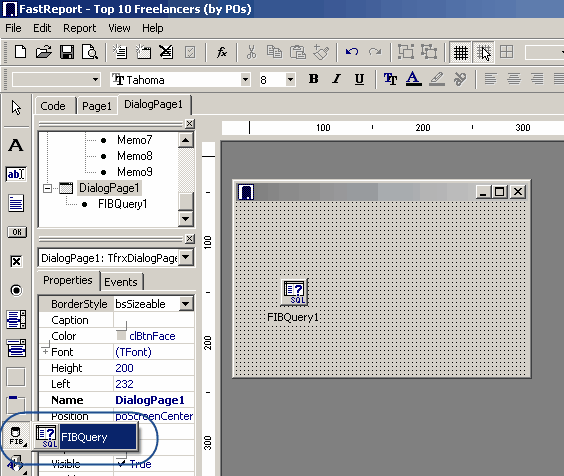Select the Edit box ab tool

16,174
